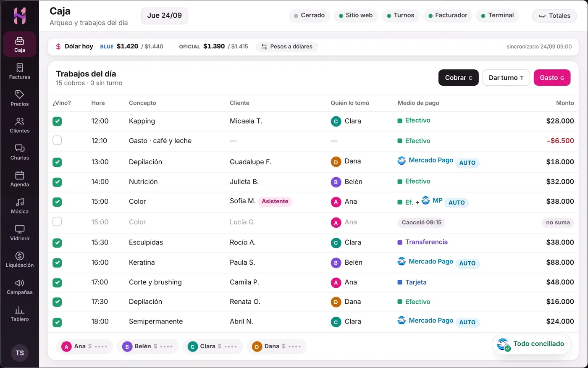588x368 pixels.
Task: Toggle the Terminal status chip
Action: point(498,16)
